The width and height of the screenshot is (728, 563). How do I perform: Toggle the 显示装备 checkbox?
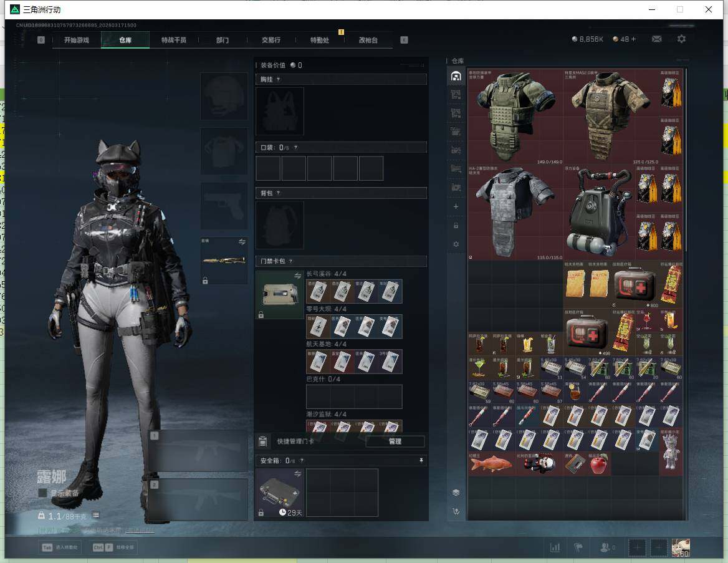click(x=42, y=493)
